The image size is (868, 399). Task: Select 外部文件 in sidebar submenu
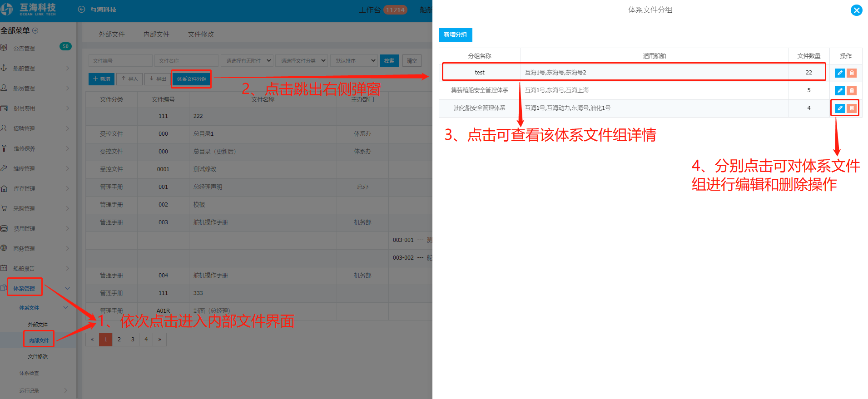pyautogui.click(x=38, y=325)
